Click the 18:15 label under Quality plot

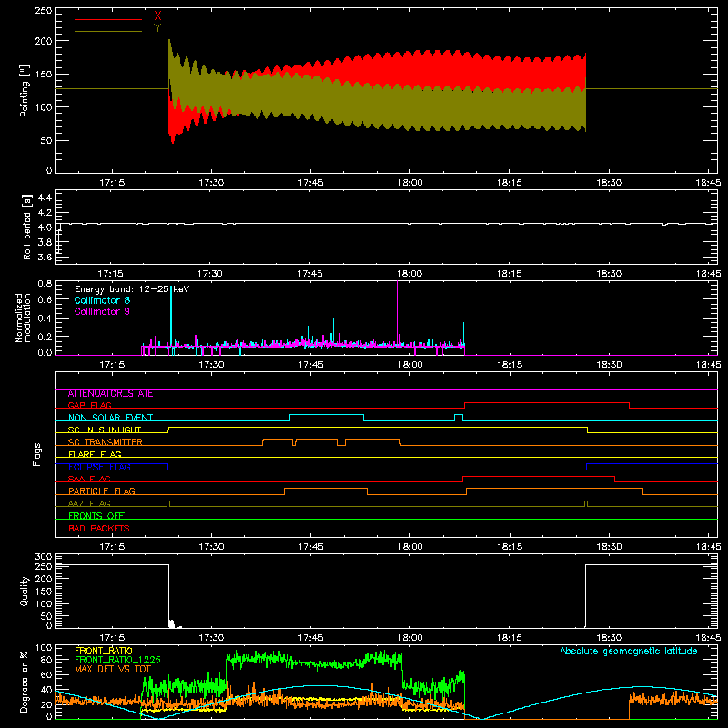pos(510,638)
